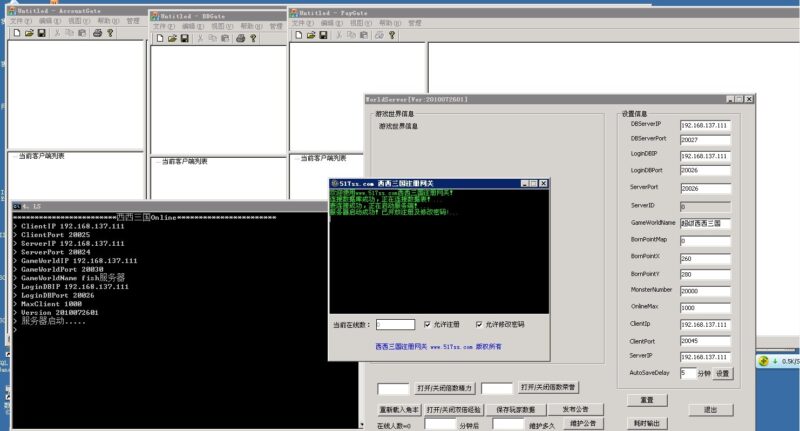Click the Print icon in DBGate toolbar
The image size is (800, 431).
(x=241, y=39)
